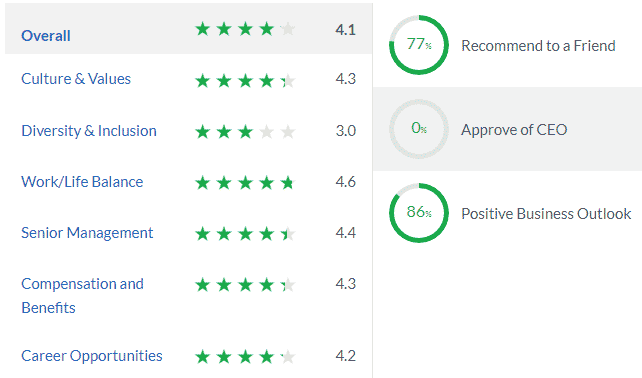642x378 pixels.
Task: Click the Work/Life Balance star rating
Action: click(245, 183)
